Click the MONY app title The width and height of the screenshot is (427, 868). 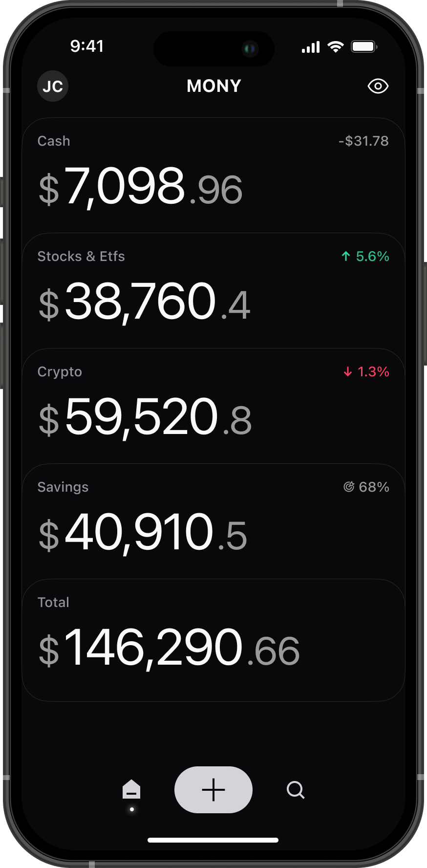coord(214,86)
